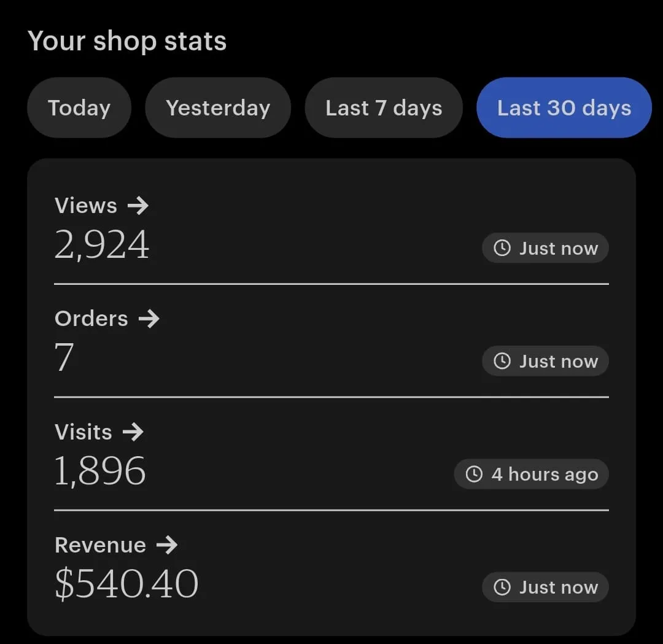
Task: Open the Views details link
Action: point(86,206)
